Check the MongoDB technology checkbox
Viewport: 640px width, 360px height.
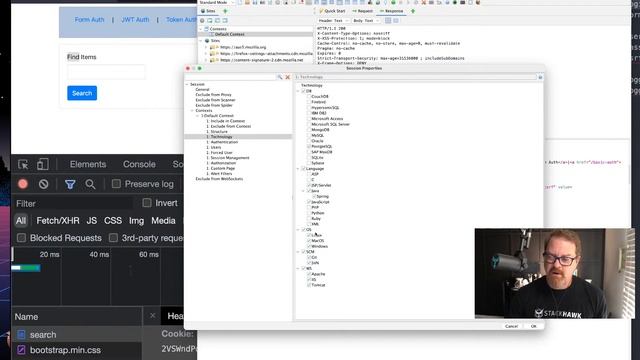coord(309,129)
